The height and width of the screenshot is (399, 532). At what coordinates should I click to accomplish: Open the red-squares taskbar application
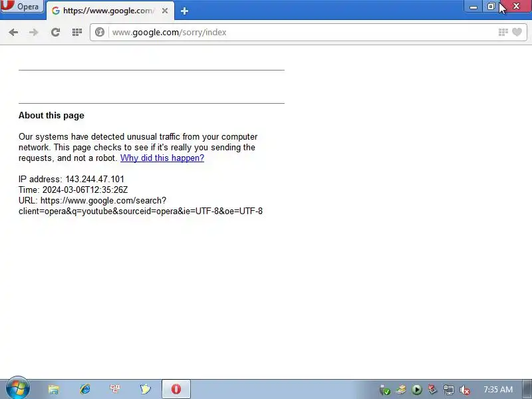115,389
